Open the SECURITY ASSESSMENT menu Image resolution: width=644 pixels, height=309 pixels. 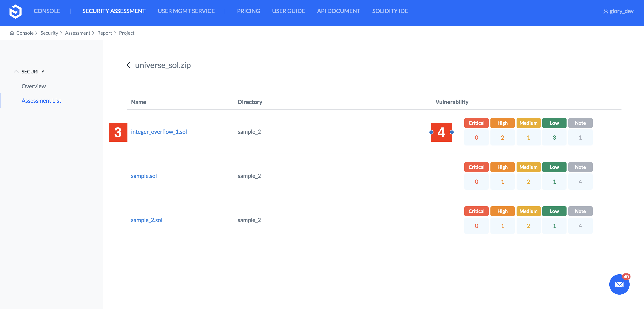pyautogui.click(x=114, y=11)
